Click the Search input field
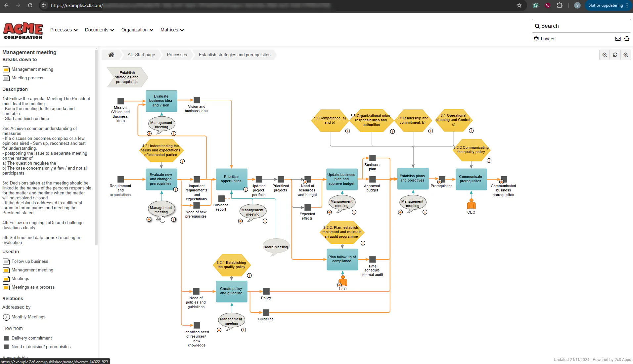The image size is (633, 364). point(581,26)
